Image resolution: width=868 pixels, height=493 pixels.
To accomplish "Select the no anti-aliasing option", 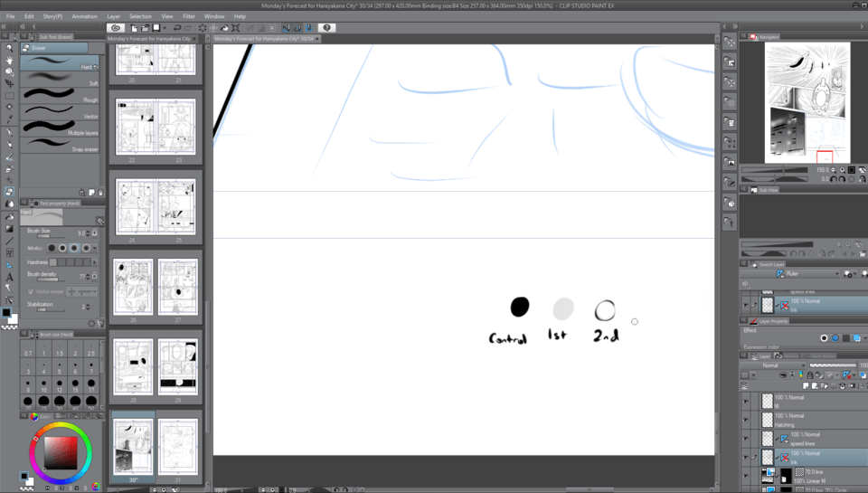I will tap(52, 248).
